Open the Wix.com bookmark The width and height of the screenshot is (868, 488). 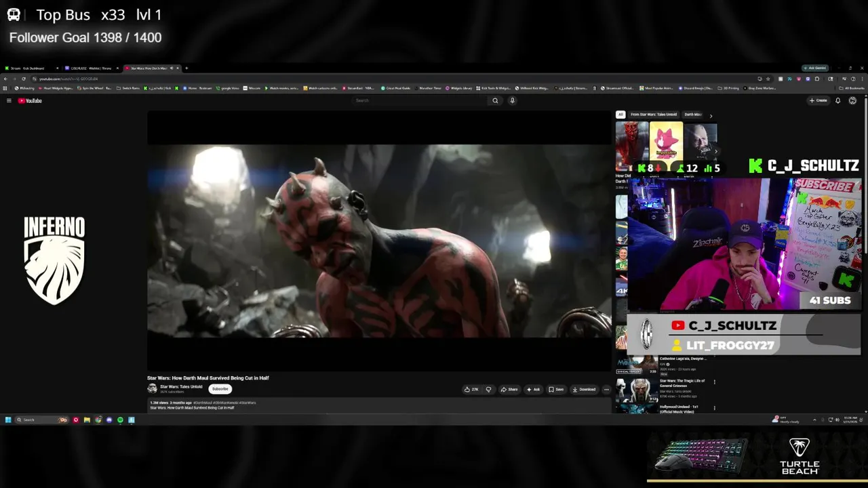point(252,88)
